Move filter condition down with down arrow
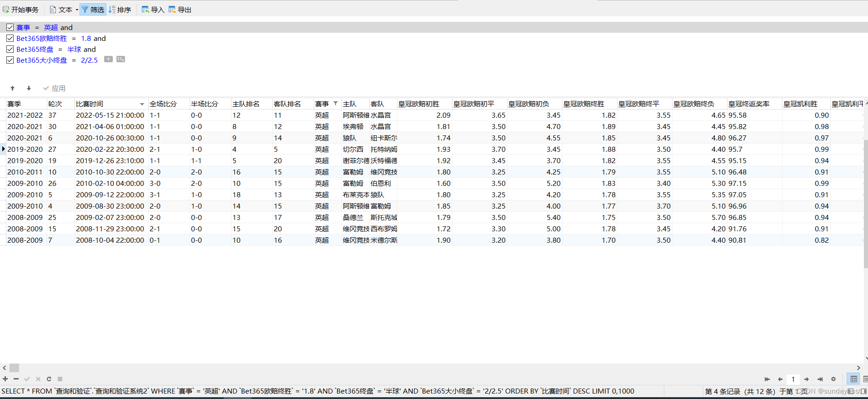Image resolution: width=868 pixels, height=399 pixels. (x=29, y=88)
